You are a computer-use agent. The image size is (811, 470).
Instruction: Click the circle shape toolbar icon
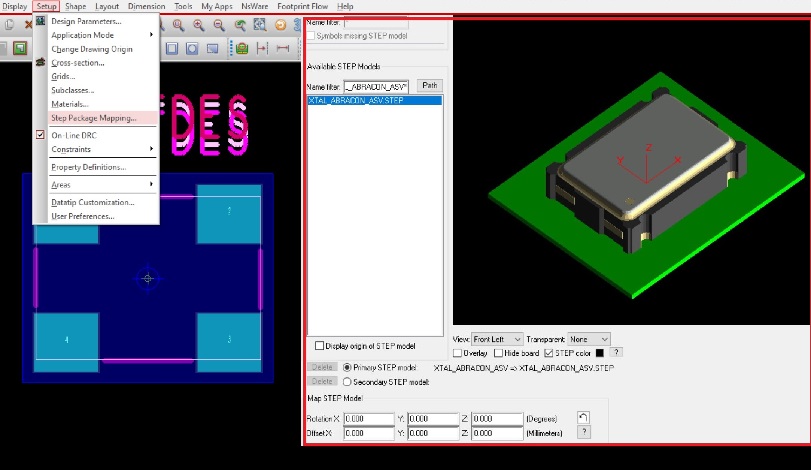193,48
